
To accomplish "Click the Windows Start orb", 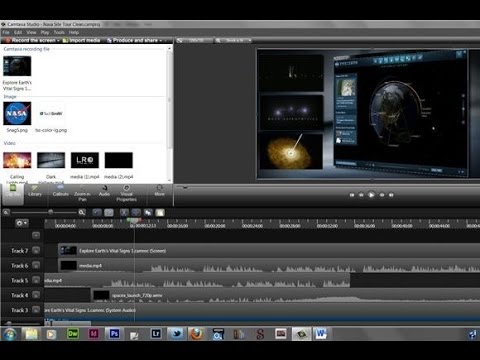I will tap(10, 334).
